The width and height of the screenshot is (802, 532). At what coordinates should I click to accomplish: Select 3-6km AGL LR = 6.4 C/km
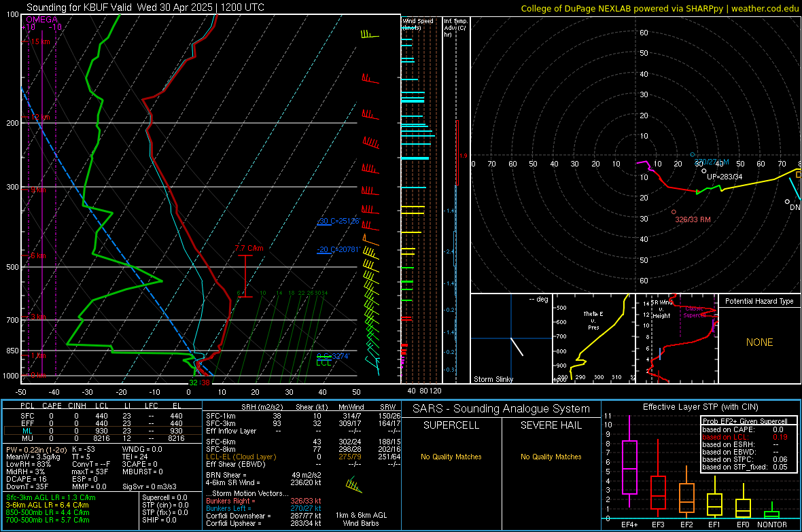tap(47, 505)
